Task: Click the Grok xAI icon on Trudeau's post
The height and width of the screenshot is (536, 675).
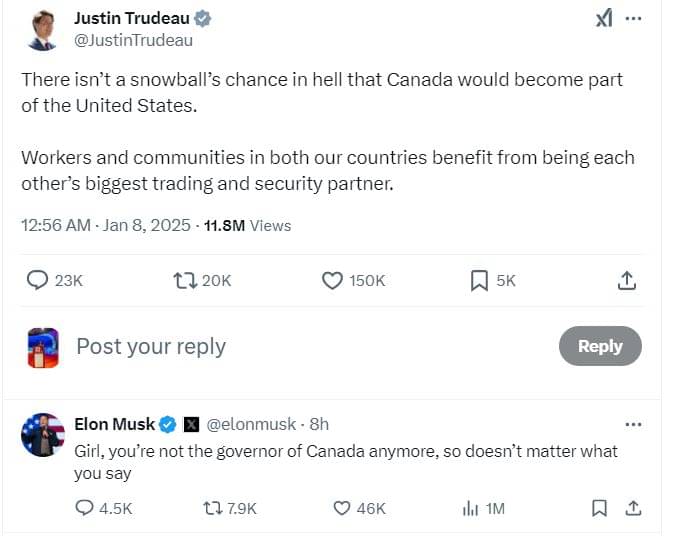Action: (603, 19)
